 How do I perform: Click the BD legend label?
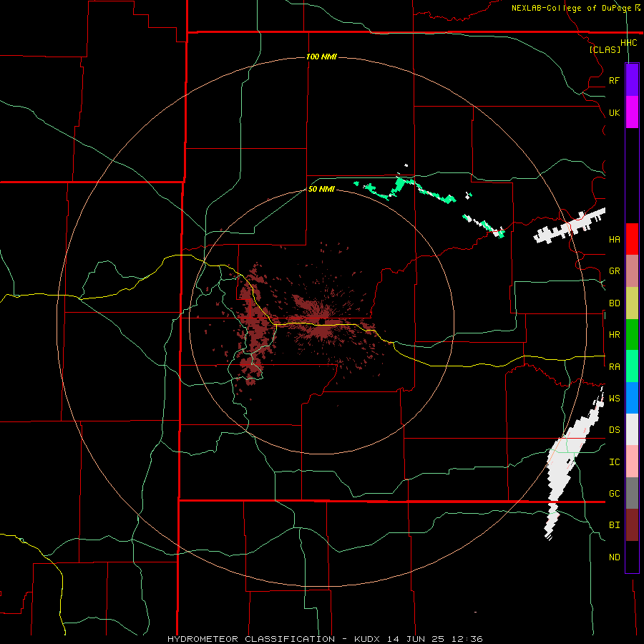tap(614, 303)
